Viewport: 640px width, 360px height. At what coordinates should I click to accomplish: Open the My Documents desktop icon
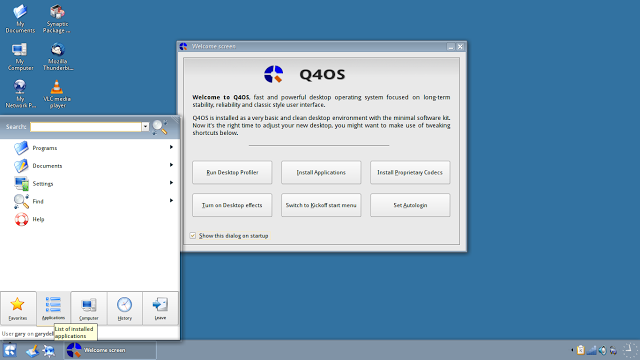[20, 18]
